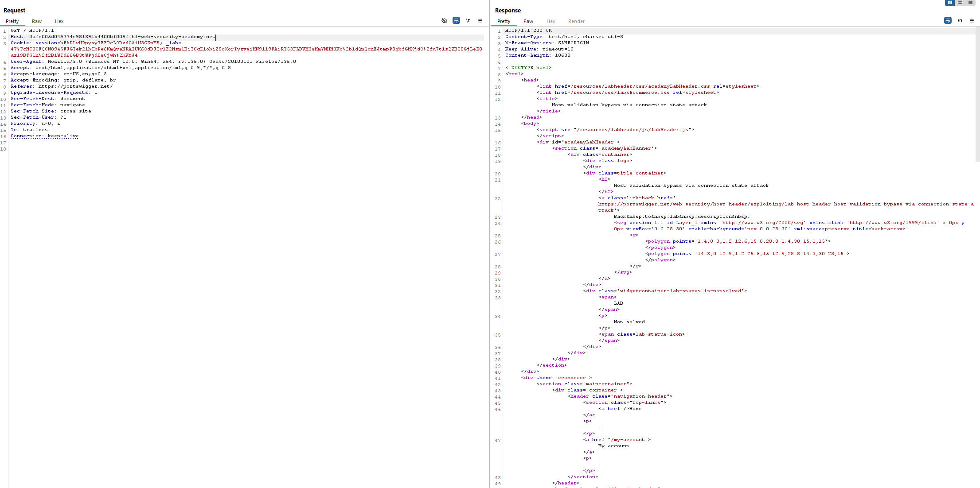Image resolution: width=980 pixels, height=488 pixels.
Task: Click the Response Pretty tab
Action: pyautogui.click(x=504, y=21)
